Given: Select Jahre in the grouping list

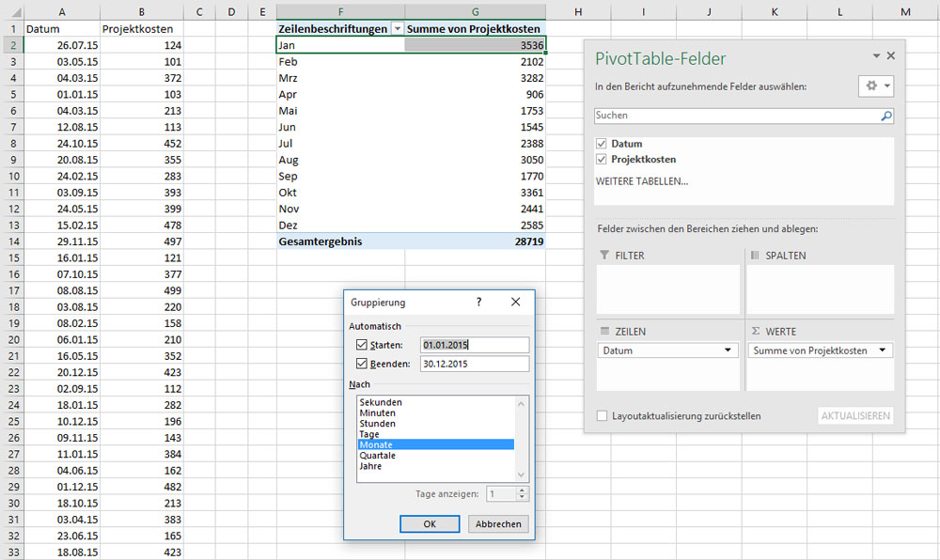Looking at the screenshot, I should (x=370, y=466).
